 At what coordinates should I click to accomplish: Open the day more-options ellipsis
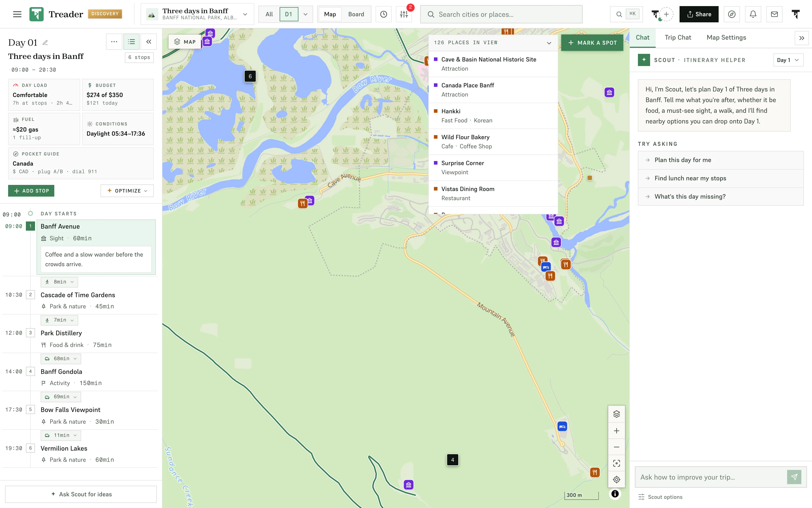pos(114,42)
